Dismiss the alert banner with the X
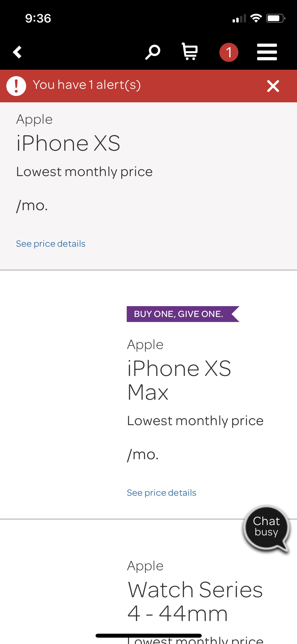The width and height of the screenshot is (297, 644). (x=273, y=86)
